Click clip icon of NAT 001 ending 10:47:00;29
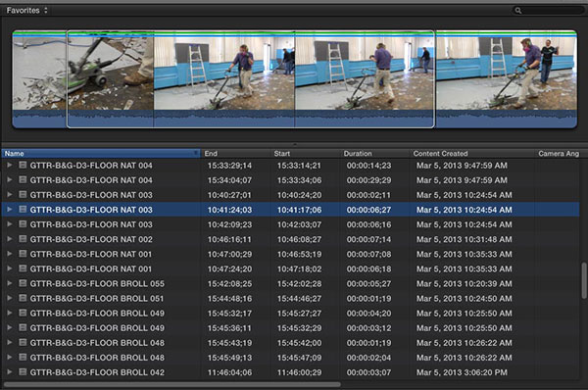Image resolution: width=588 pixels, height=390 pixels. (23, 254)
